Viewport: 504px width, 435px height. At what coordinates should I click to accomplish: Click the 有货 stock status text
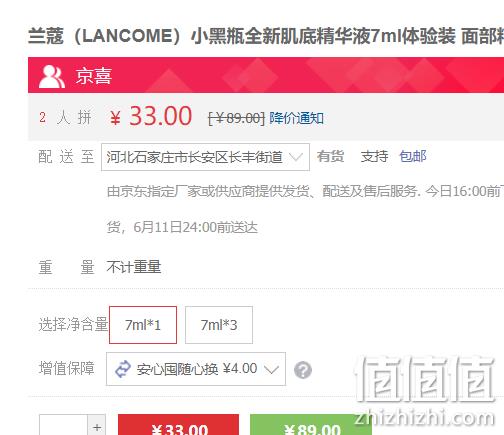(x=330, y=156)
